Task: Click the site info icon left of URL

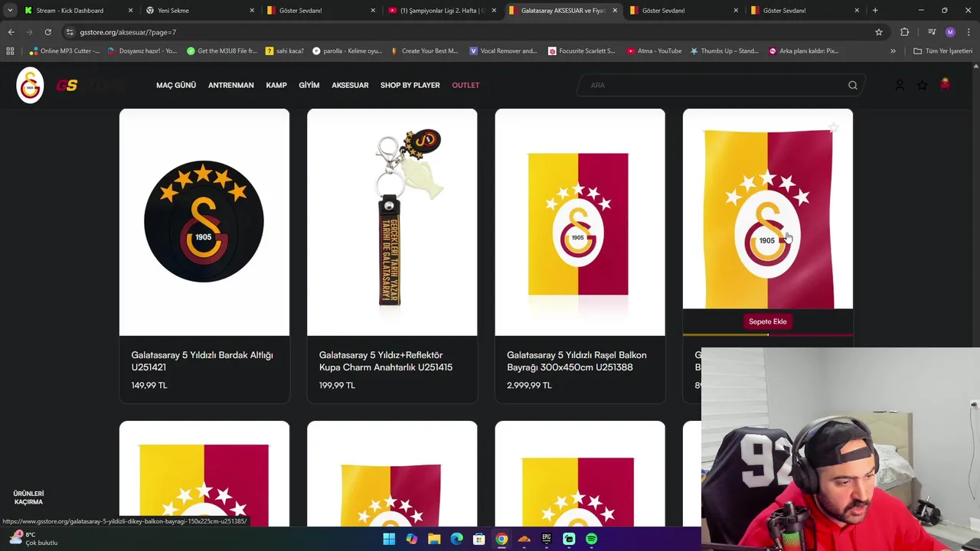Action: click(70, 32)
